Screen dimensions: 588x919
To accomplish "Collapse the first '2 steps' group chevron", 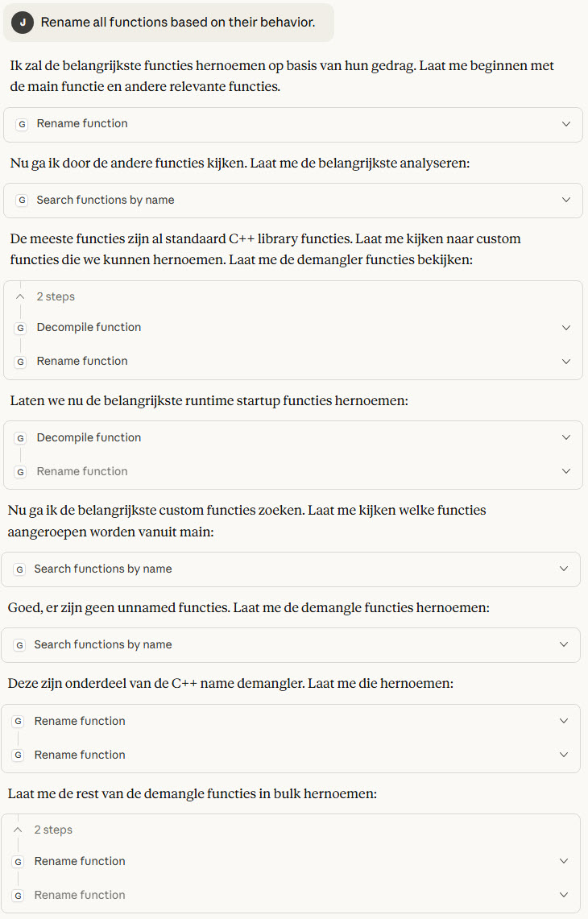I will (x=21, y=297).
